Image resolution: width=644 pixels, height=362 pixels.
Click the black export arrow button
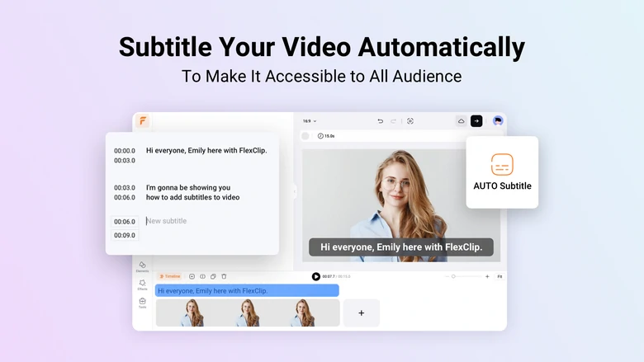(x=476, y=121)
